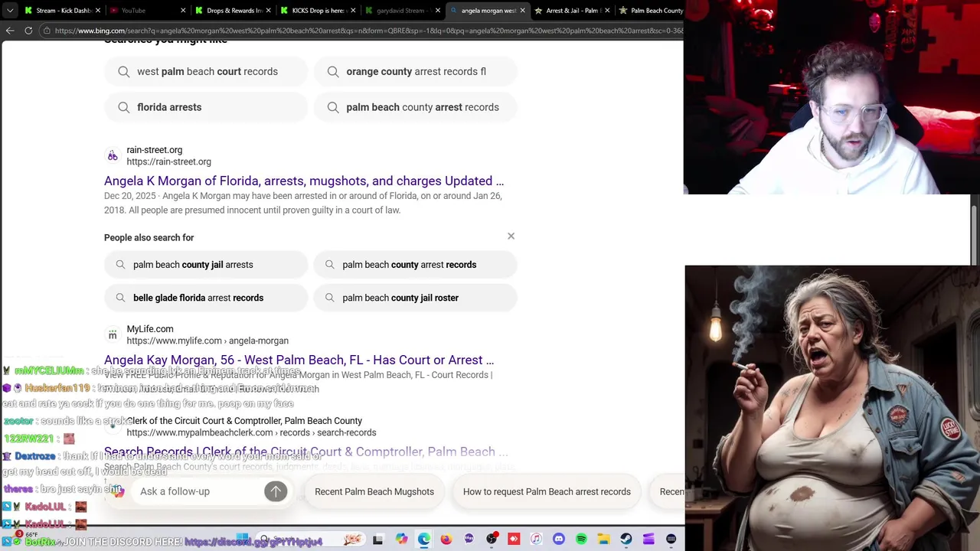
Task: Click search icon beside florida arrests
Action: (x=124, y=107)
